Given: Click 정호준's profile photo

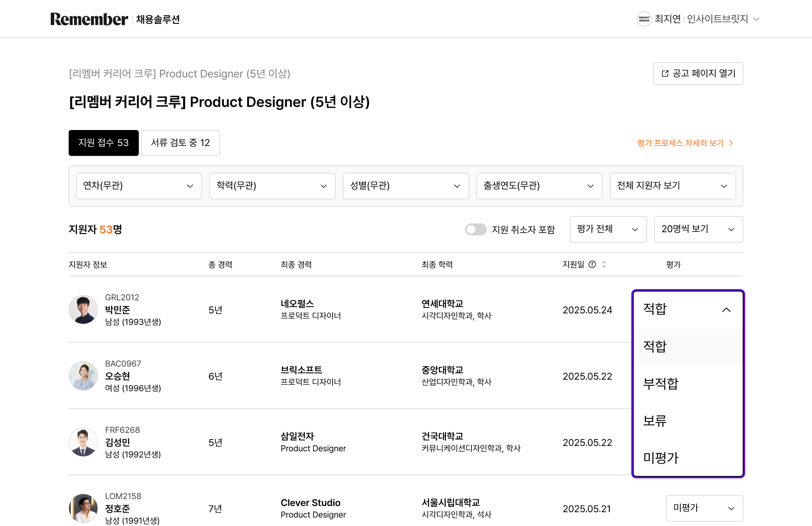Looking at the screenshot, I should (83, 508).
